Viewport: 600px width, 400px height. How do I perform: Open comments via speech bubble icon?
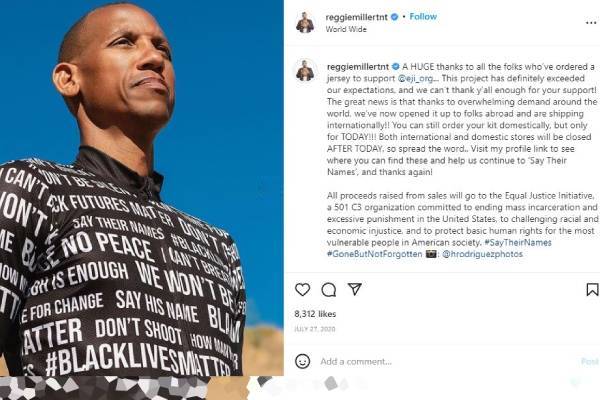click(x=329, y=290)
